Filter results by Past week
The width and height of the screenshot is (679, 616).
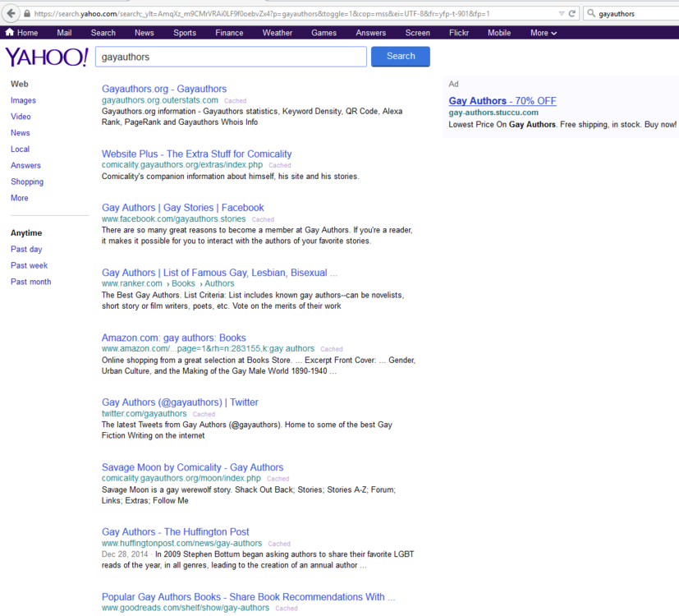click(x=29, y=265)
